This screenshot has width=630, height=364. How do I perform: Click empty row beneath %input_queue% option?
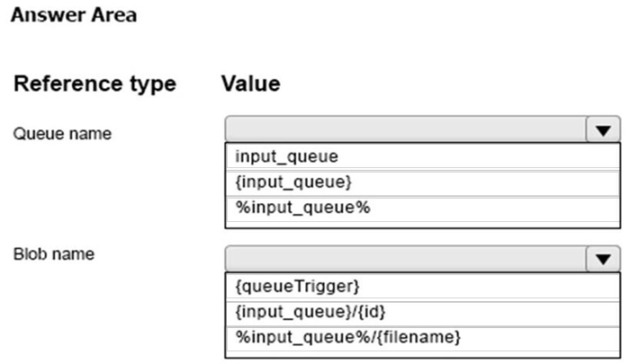423,225
